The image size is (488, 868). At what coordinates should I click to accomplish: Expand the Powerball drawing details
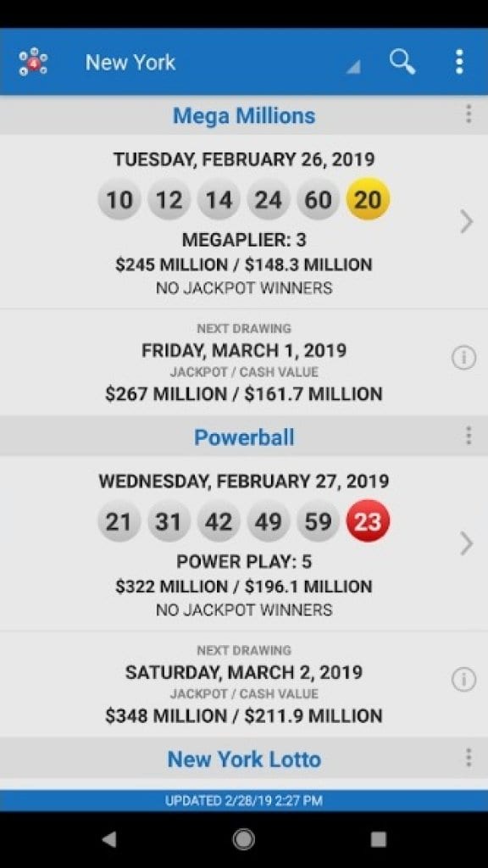tap(467, 543)
